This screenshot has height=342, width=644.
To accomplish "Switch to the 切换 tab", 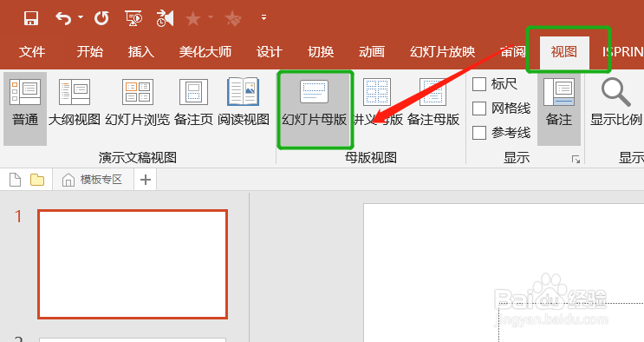I will pyautogui.click(x=321, y=52).
